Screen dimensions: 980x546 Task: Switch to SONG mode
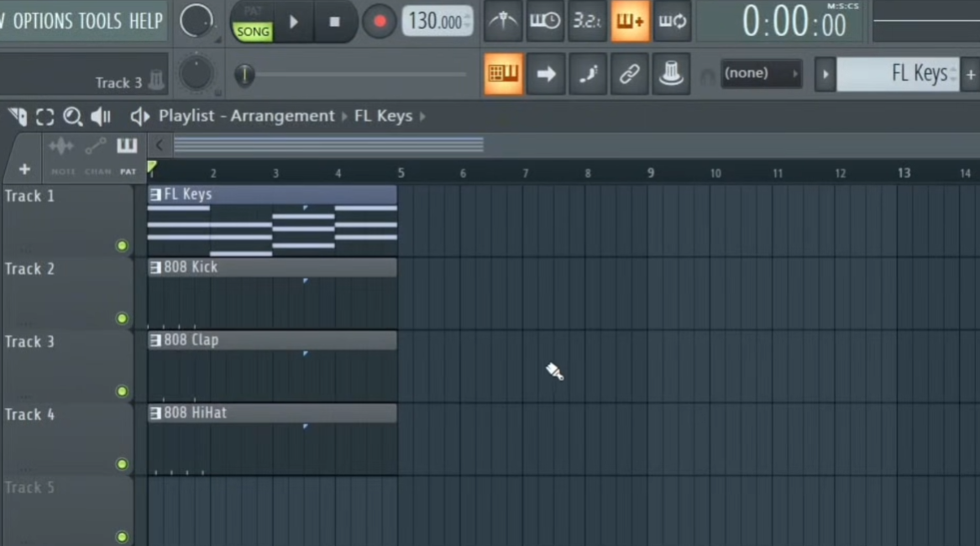253,31
